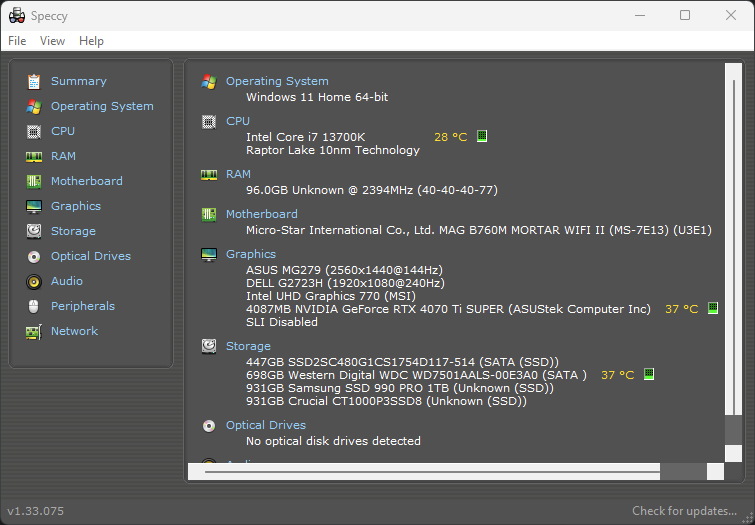Open Storage details from sidebar

coord(73,232)
